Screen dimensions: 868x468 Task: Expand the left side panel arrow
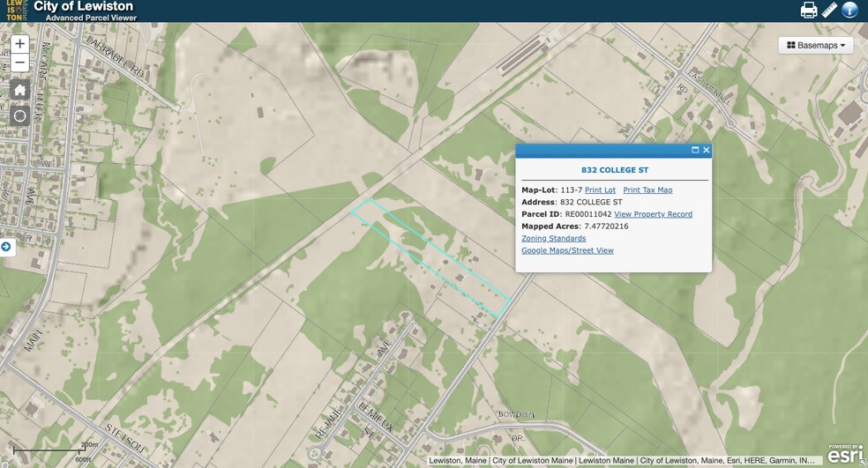pos(6,247)
